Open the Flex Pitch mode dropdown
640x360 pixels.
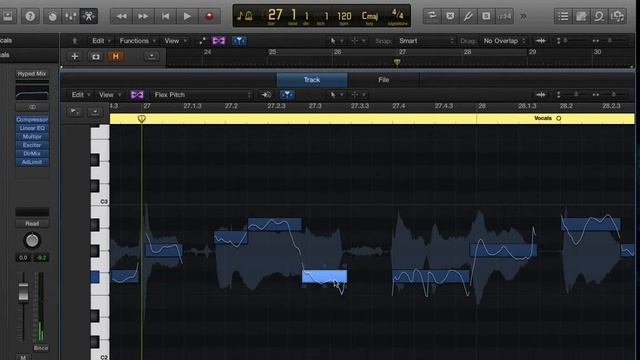pyautogui.click(x=202, y=95)
